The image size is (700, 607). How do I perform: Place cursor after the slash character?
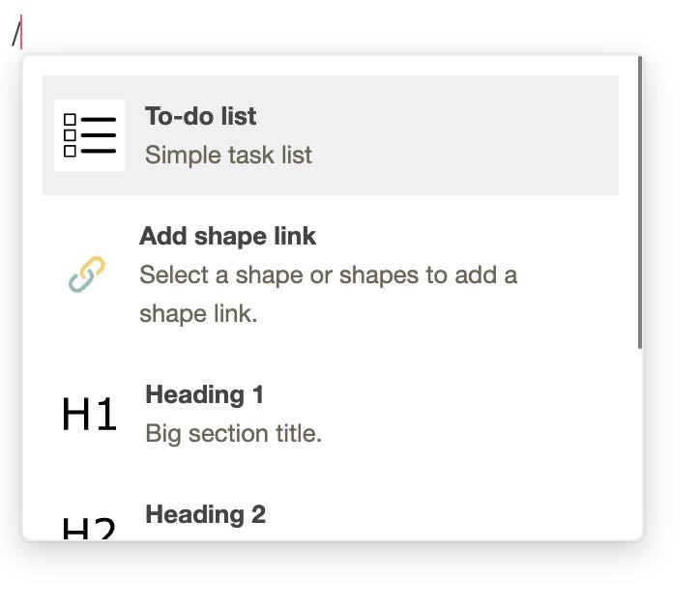(21, 32)
